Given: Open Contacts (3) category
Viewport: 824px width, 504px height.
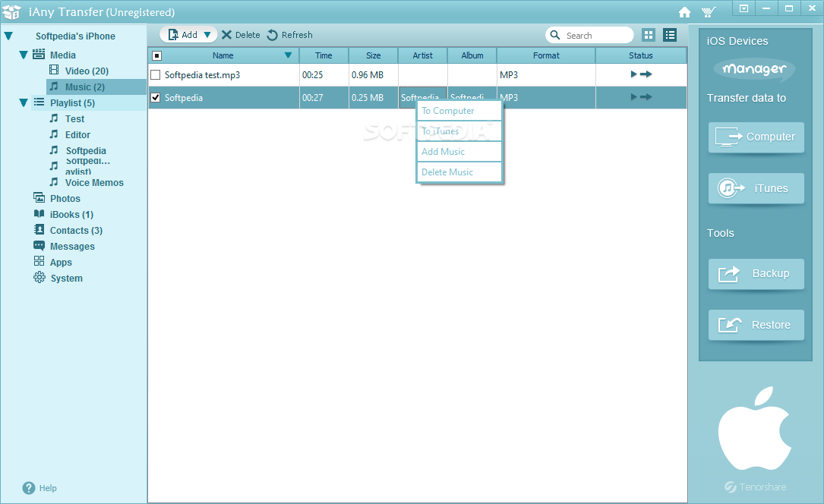Looking at the screenshot, I should coord(76,231).
